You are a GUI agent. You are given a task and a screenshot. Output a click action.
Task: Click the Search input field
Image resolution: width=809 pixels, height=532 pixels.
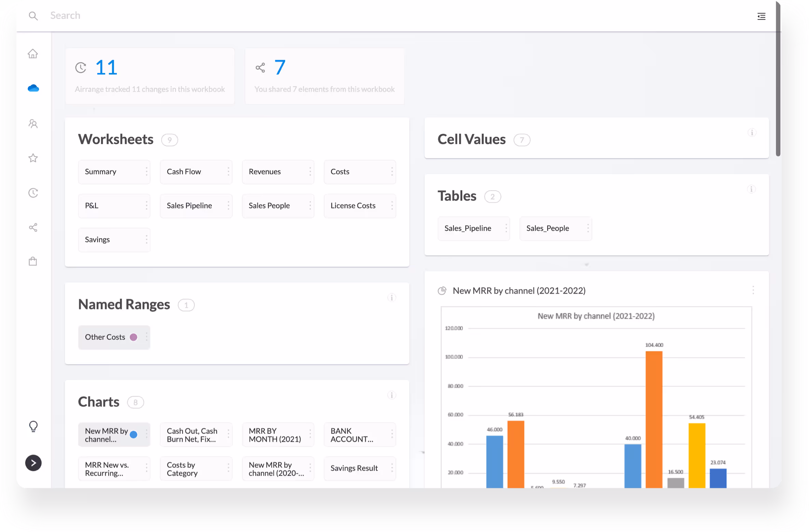65,15
